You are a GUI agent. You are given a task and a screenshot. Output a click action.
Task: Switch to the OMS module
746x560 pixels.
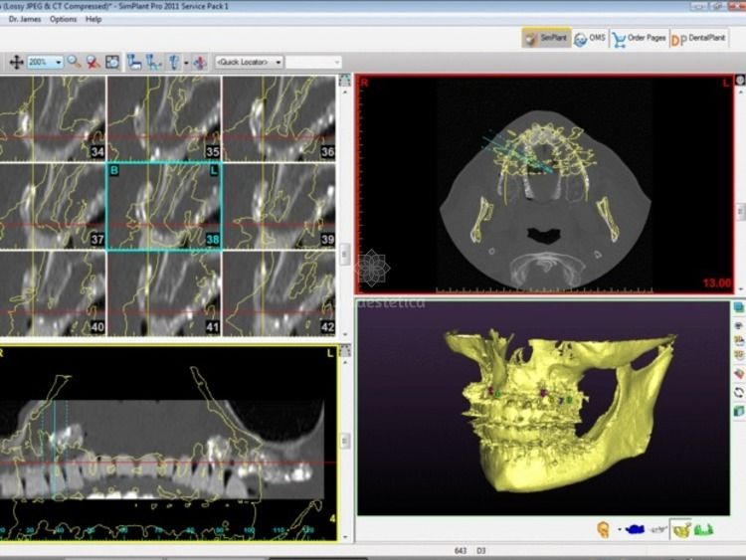click(x=590, y=38)
